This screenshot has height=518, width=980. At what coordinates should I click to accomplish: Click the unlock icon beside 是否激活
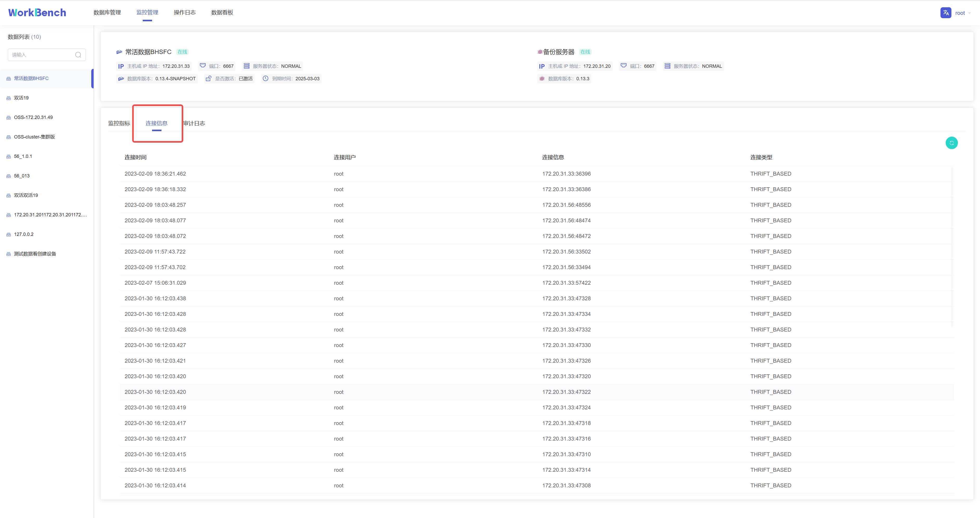coord(208,78)
